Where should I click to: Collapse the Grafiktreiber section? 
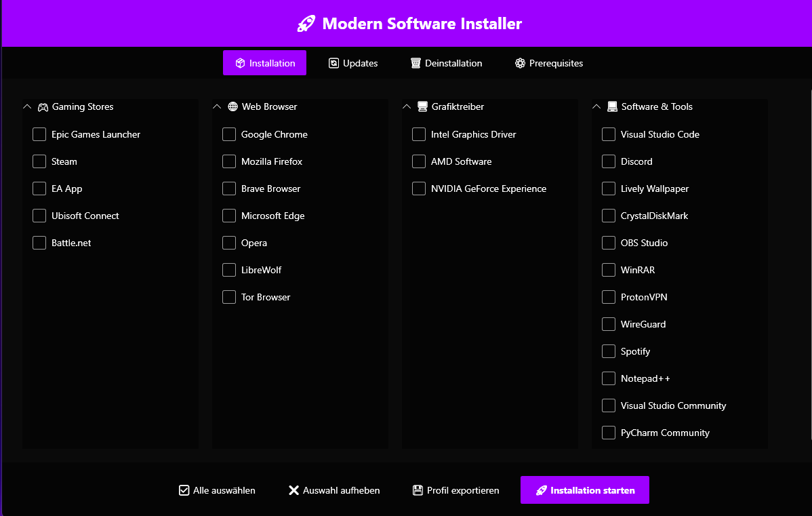[x=407, y=106]
